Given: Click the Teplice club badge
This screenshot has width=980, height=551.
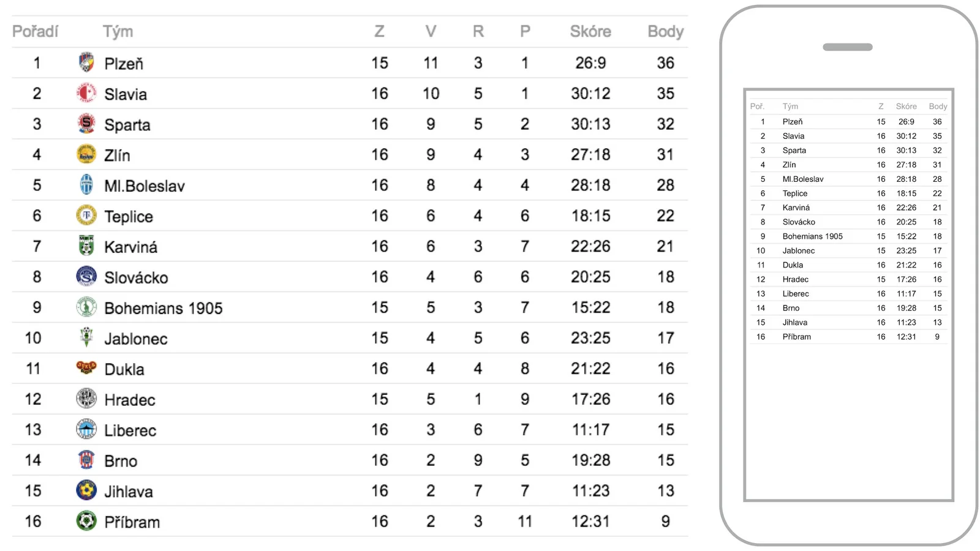Looking at the screenshot, I should coord(86,216).
